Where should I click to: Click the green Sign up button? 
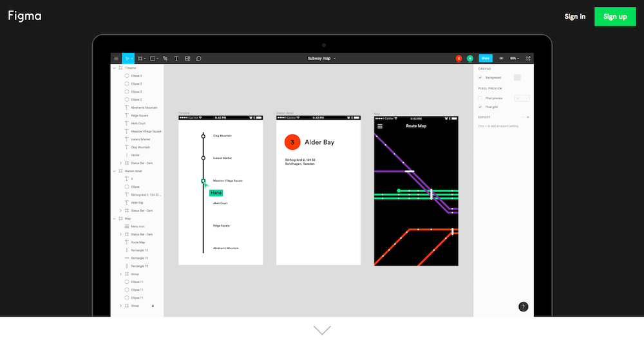(x=614, y=17)
